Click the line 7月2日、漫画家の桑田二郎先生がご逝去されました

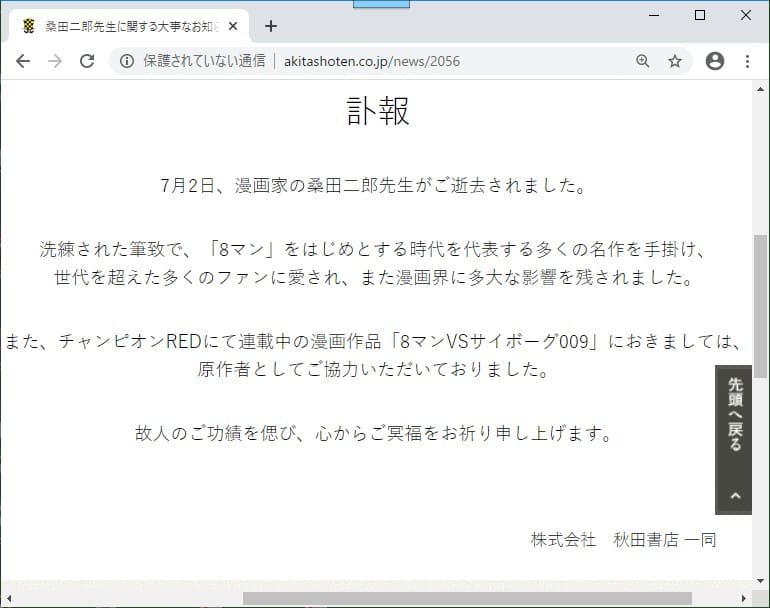tap(373, 186)
